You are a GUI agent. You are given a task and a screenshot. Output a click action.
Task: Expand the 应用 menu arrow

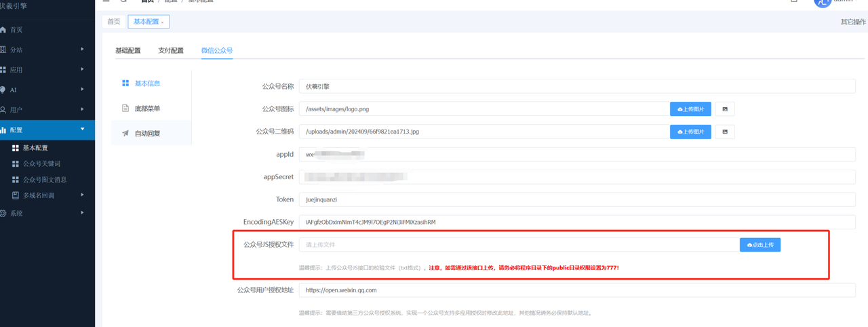click(x=83, y=69)
